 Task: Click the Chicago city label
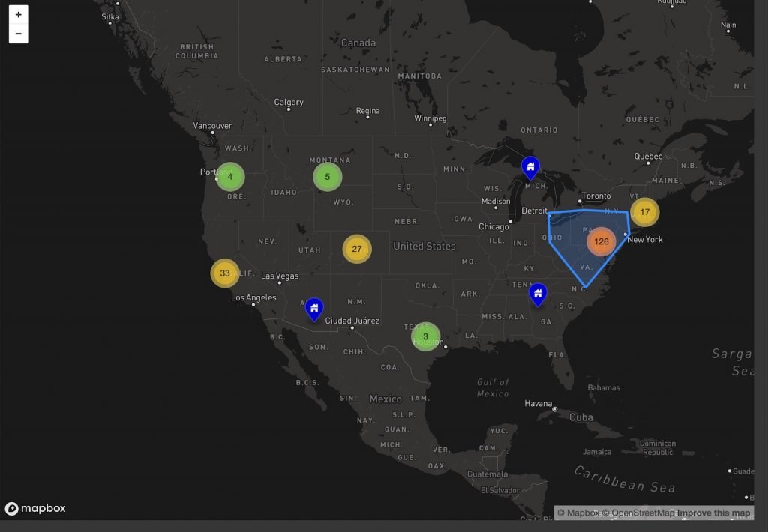pos(493,226)
